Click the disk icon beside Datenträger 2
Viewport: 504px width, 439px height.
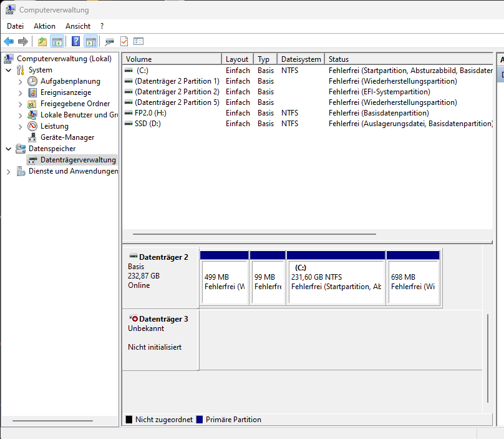[133, 256]
